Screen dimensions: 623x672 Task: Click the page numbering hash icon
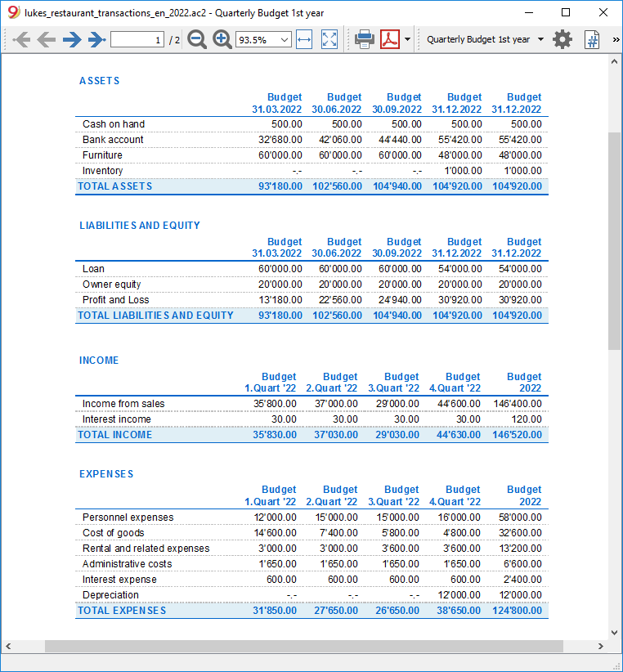[592, 40]
